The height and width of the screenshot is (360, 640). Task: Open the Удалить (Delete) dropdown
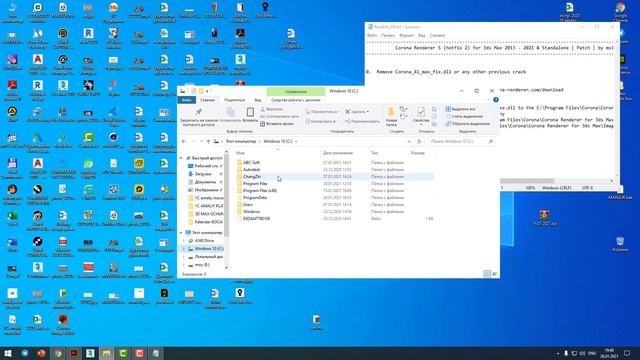(x=357, y=111)
